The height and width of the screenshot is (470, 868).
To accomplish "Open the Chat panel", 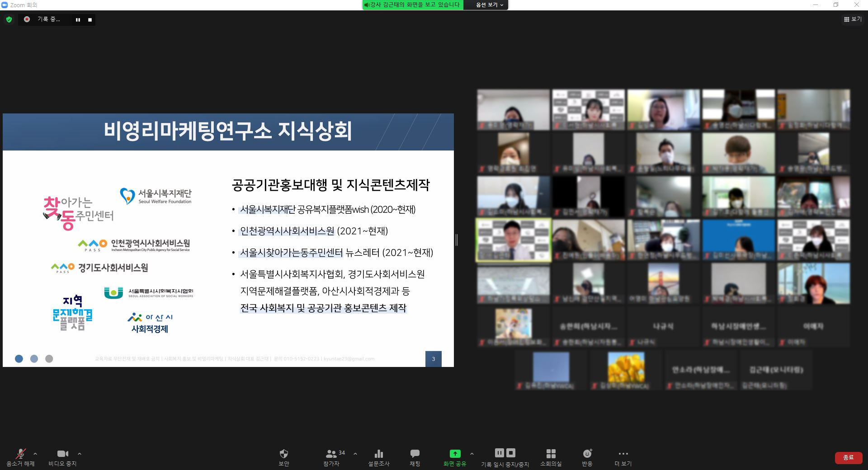I will tap(415, 454).
